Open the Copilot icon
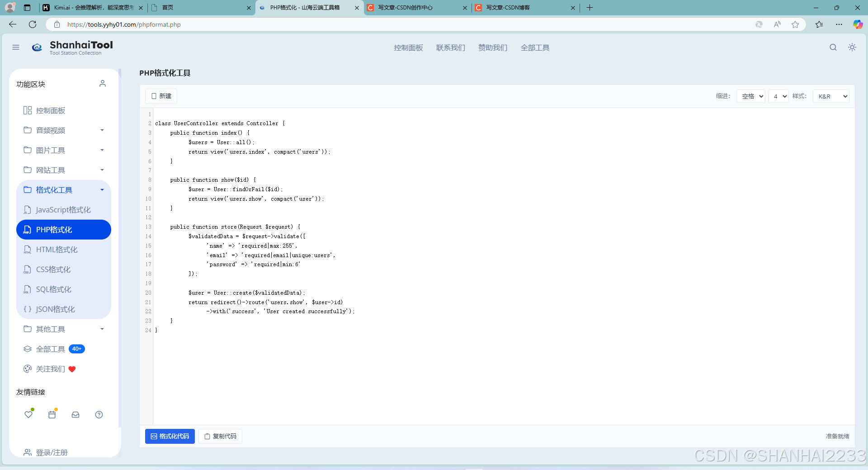Screen dimensions: 868x470 click(858, 24)
